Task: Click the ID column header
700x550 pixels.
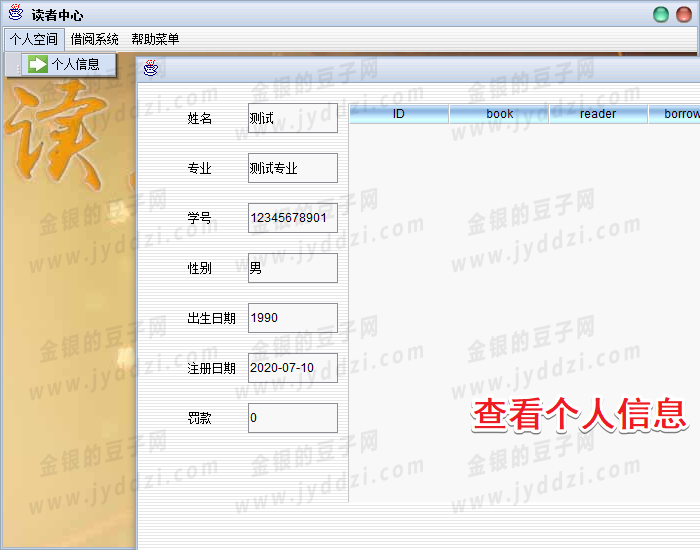Action: click(399, 114)
